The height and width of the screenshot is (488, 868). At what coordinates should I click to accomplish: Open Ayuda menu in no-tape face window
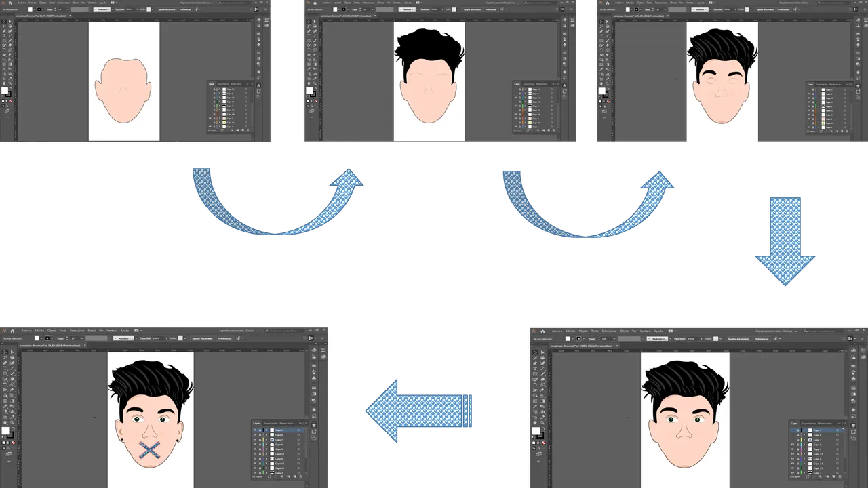click(x=658, y=331)
